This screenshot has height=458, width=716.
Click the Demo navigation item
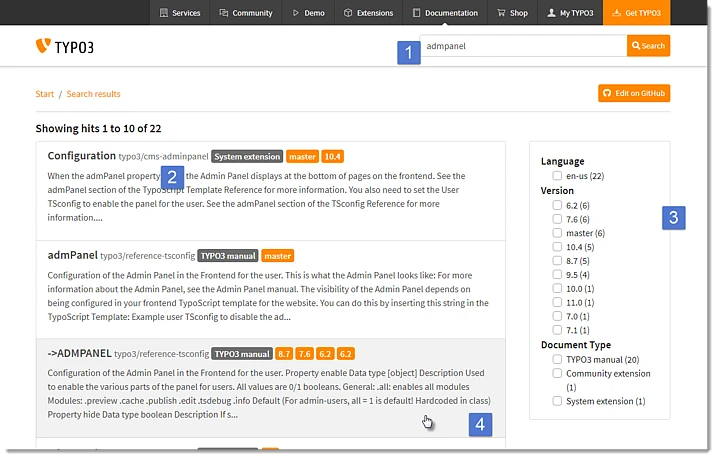click(x=308, y=13)
